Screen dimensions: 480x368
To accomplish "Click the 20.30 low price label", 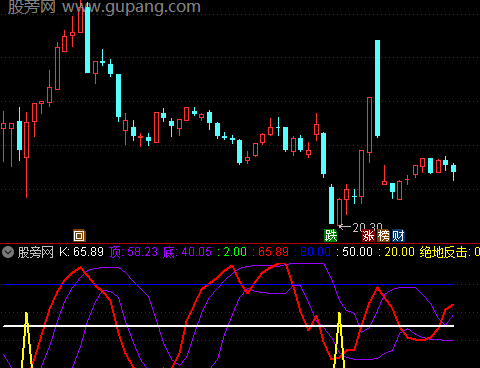I will click(367, 228).
